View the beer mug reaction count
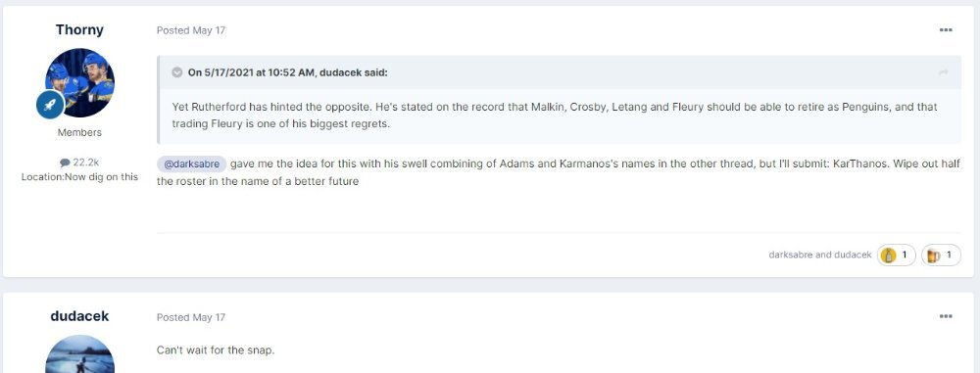The height and width of the screenshot is (373, 980). pyautogui.click(x=941, y=255)
